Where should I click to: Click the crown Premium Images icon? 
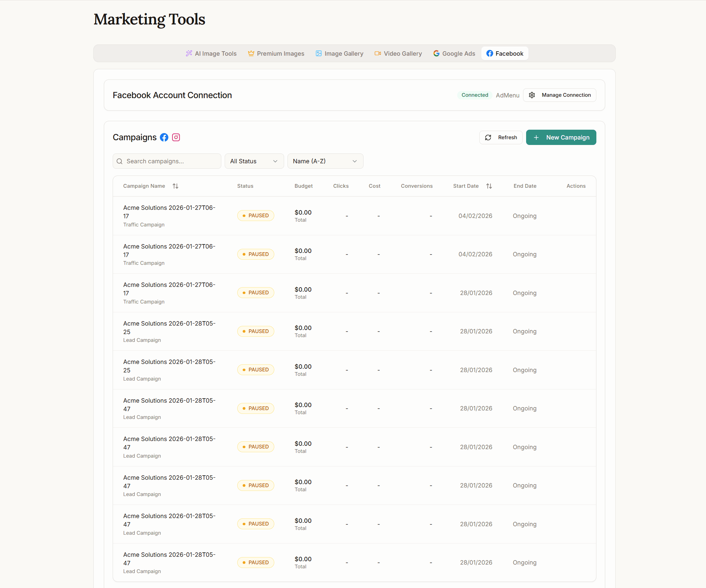(x=251, y=53)
